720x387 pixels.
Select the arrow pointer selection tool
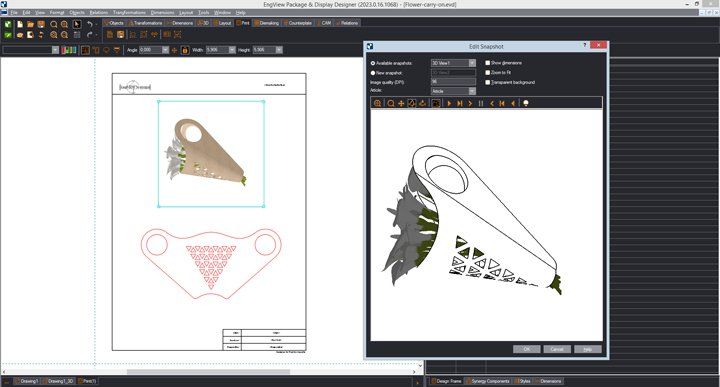[x=77, y=24]
